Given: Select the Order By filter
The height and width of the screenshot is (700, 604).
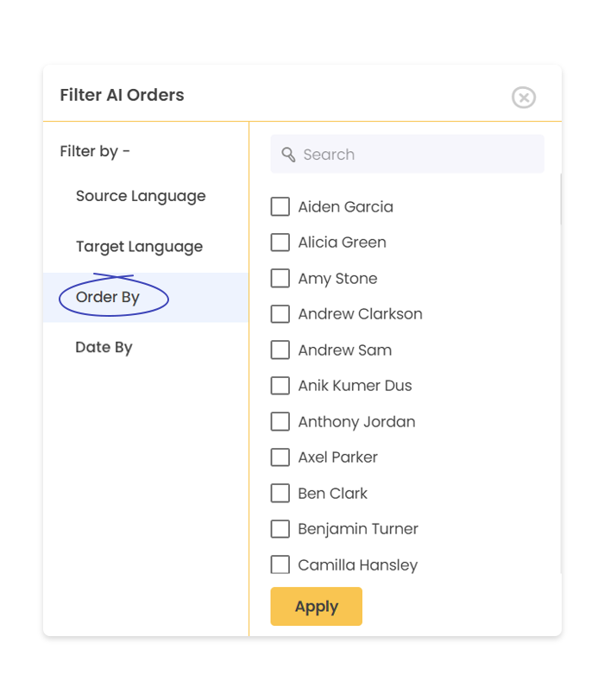Looking at the screenshot, I should [108, 297].
